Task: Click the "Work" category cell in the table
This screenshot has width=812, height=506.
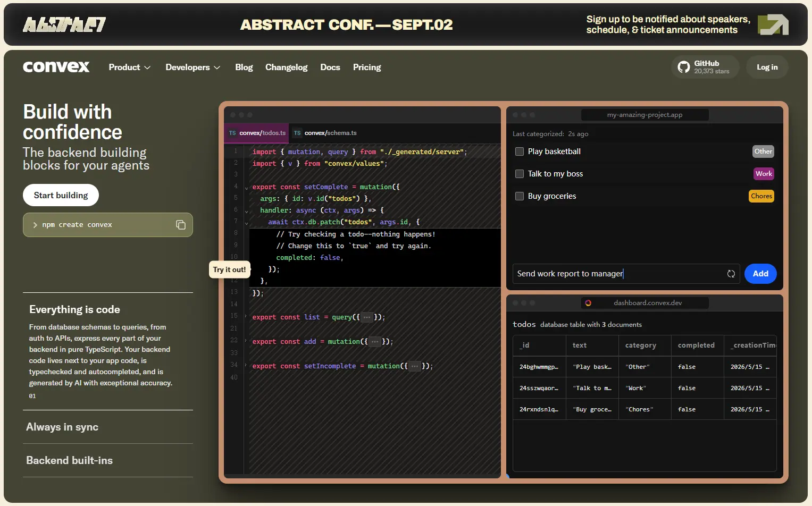Action: click(645, 388)
